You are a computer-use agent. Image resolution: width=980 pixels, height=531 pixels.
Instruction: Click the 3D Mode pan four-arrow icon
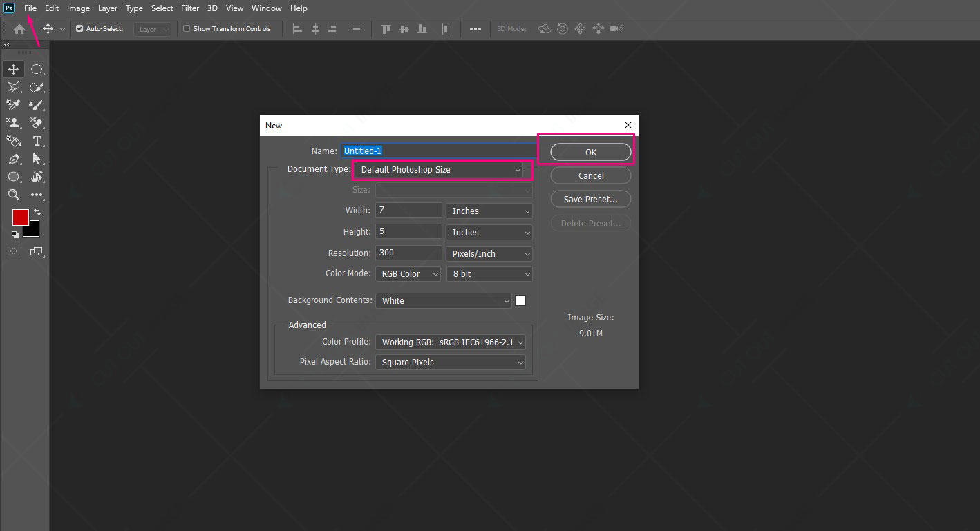tap(580, 29)
